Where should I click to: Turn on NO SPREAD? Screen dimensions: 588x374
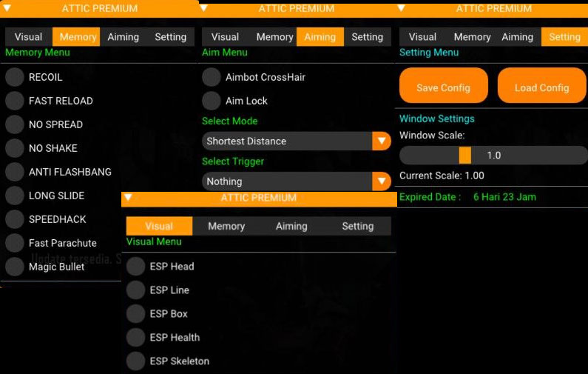[15, 124]
